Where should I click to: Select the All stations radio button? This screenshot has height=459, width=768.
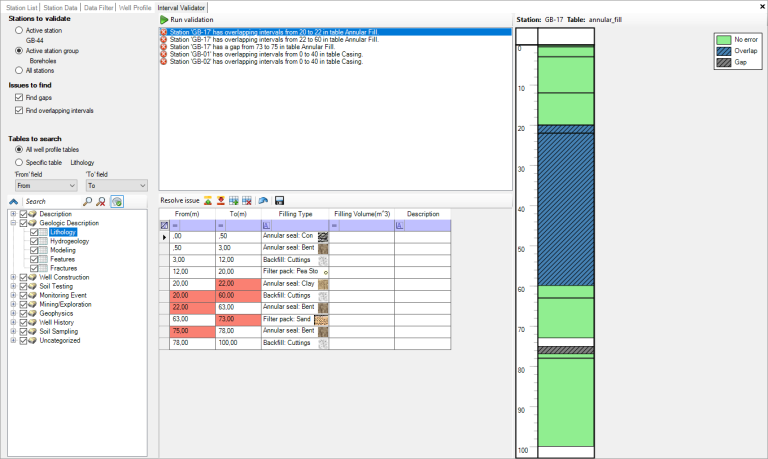[19, 72]
